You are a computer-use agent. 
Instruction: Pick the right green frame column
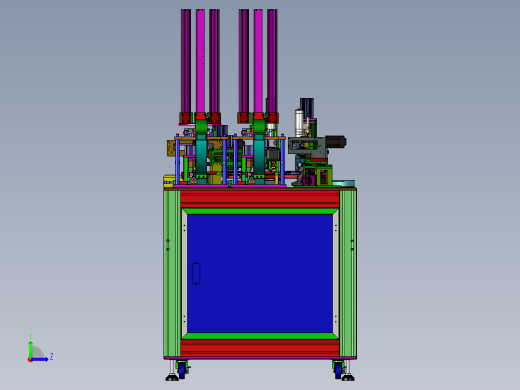click(x=348, y=274)
